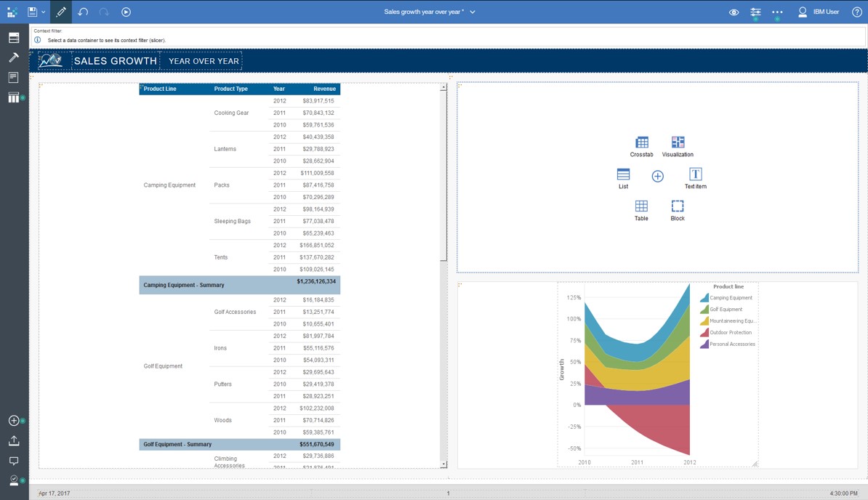The image size is (868, 500).
Task: Click the list vertical scrollbar thumb
Action: click(443, 176)
